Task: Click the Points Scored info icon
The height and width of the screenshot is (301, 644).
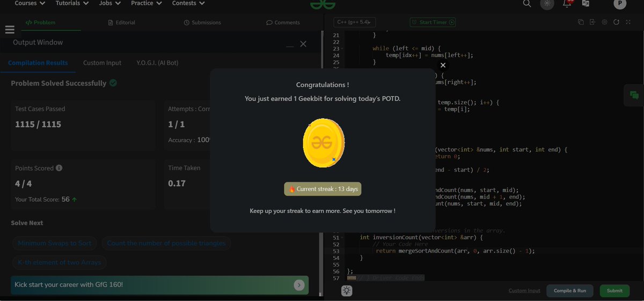Action: 59,168
